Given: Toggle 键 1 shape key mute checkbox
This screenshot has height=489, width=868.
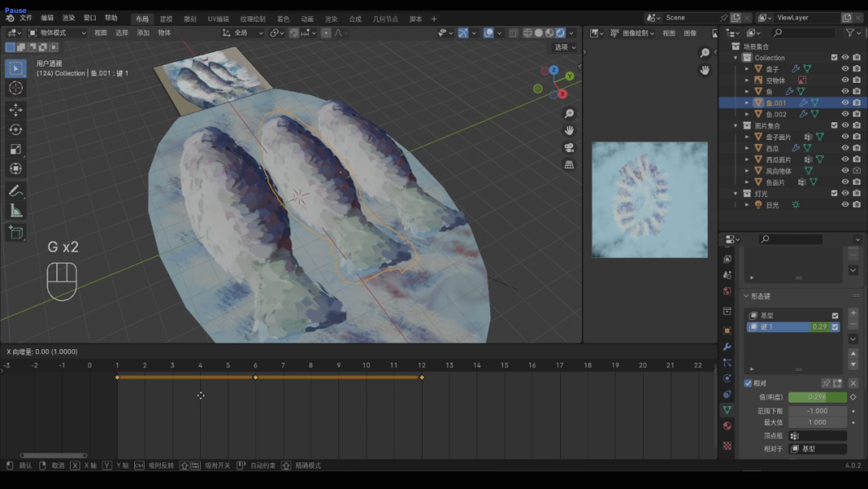Looking at the screenshot, I should pos(835,327).
